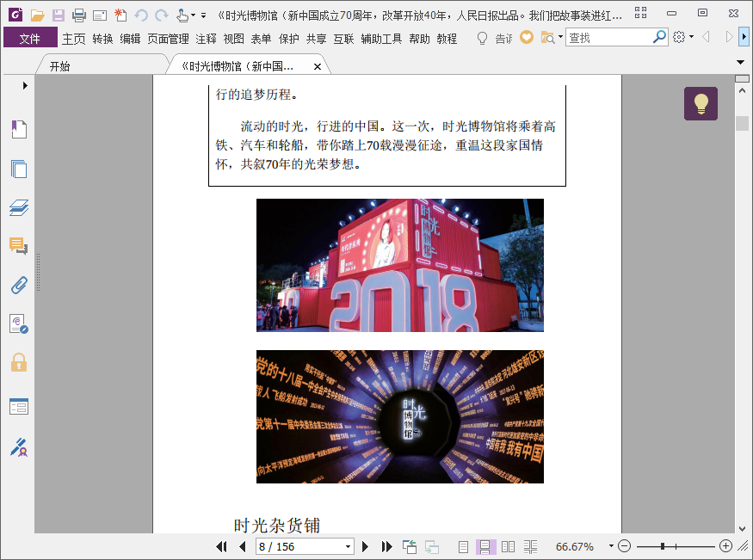753x560 pixels.
Task: Open the page number dropdown
Action: pyautogui.click(x=349, y=546)
